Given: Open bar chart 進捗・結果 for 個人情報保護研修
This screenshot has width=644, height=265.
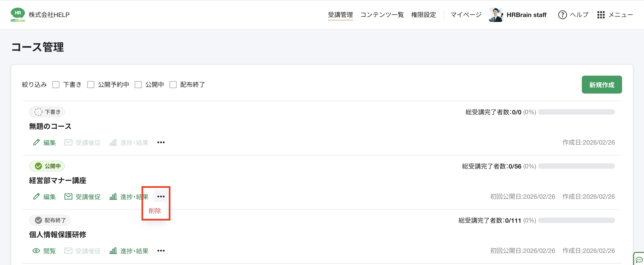Looking at the screenshot, I should (x=113, y=251).
